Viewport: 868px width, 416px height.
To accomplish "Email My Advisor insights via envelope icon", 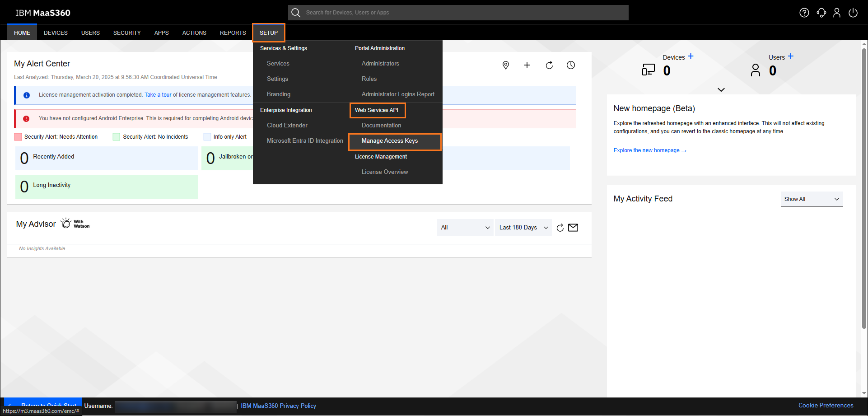I will coord(573,228).
